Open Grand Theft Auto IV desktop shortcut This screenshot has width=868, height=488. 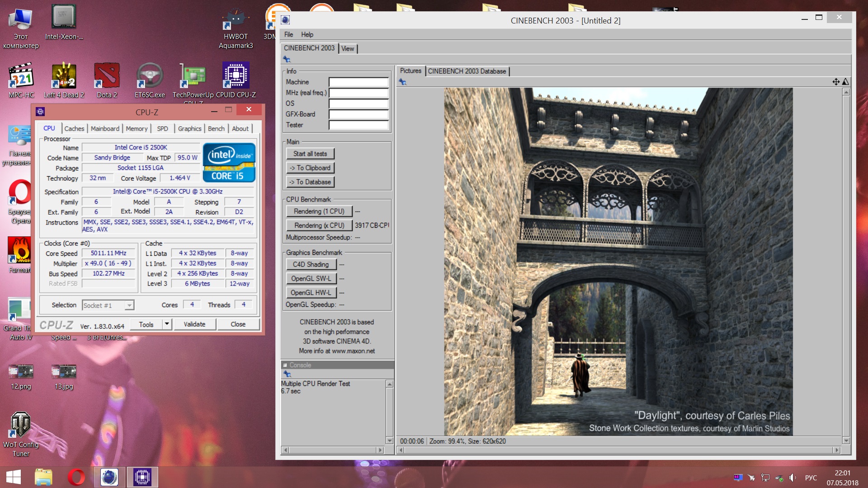[18, 319]
